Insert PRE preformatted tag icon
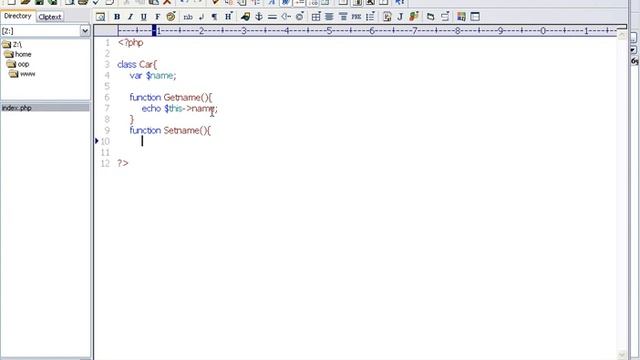 coord(356,17)
